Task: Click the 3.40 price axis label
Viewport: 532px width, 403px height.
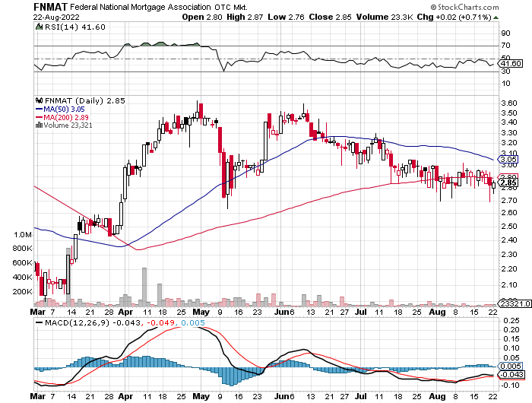Action: pyautogui.click(x=509, y=122)
